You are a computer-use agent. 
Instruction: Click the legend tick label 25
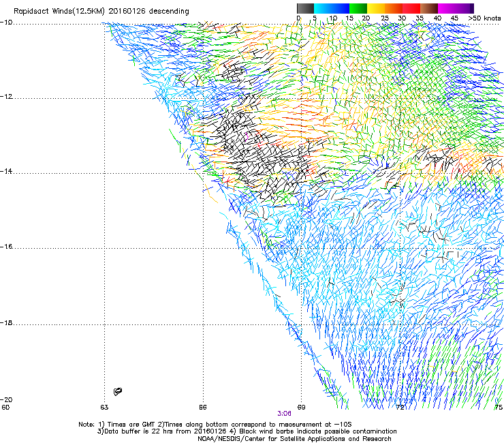pyautogui.click(x=384, y=18)
